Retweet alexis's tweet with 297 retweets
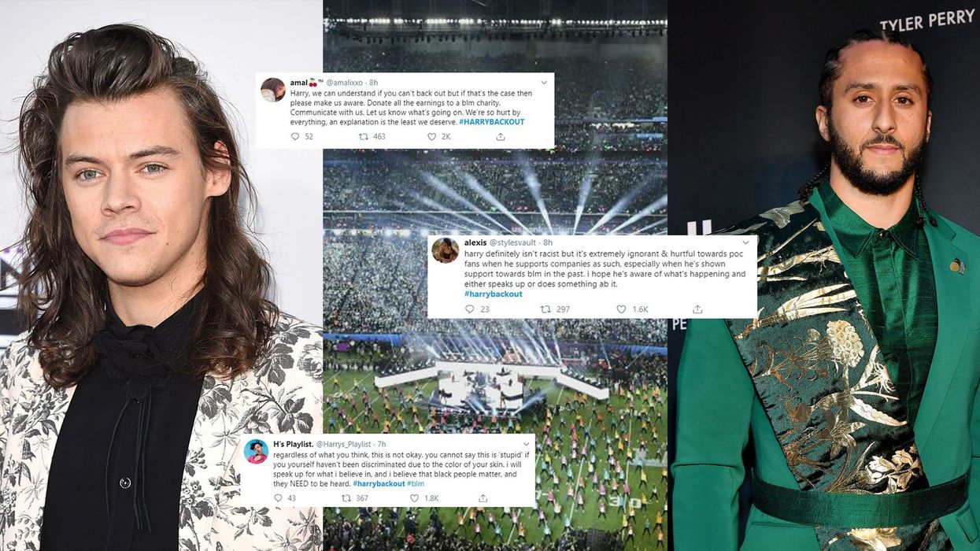The height and width of the screenshot is (551, 980). (x=545, y=309)
